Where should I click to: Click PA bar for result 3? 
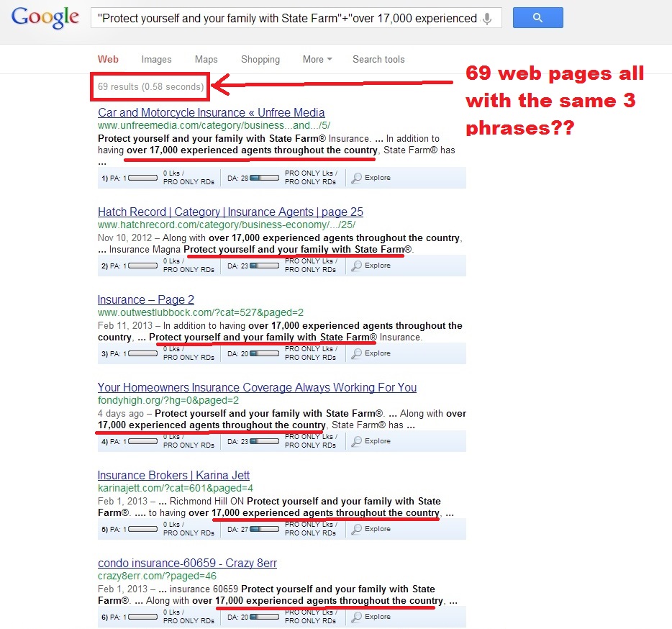pyautogui.click(x=142, y=354)
